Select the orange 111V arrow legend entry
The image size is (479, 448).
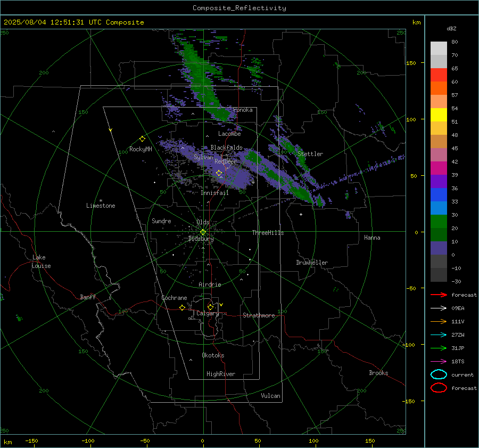(439, 321)
